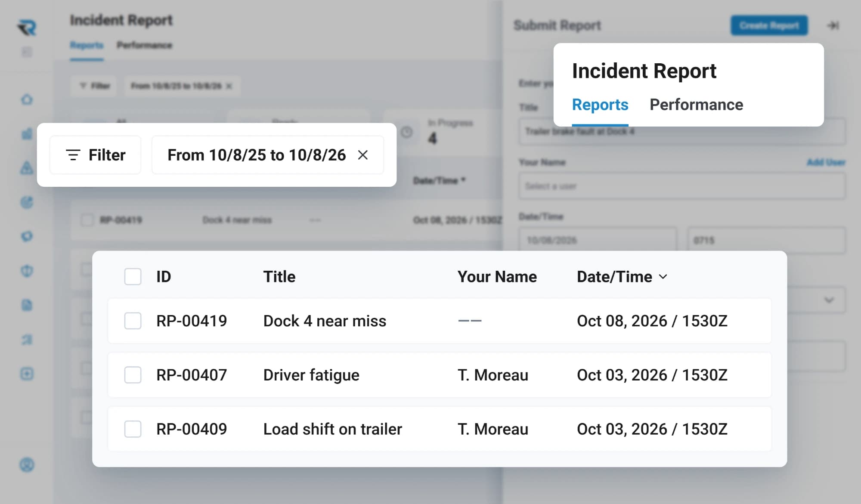Image resolution: width=861 pixels, height=504 pixels.
Task: Select the warning triangle sidebar icon
Action: (27, 168)
